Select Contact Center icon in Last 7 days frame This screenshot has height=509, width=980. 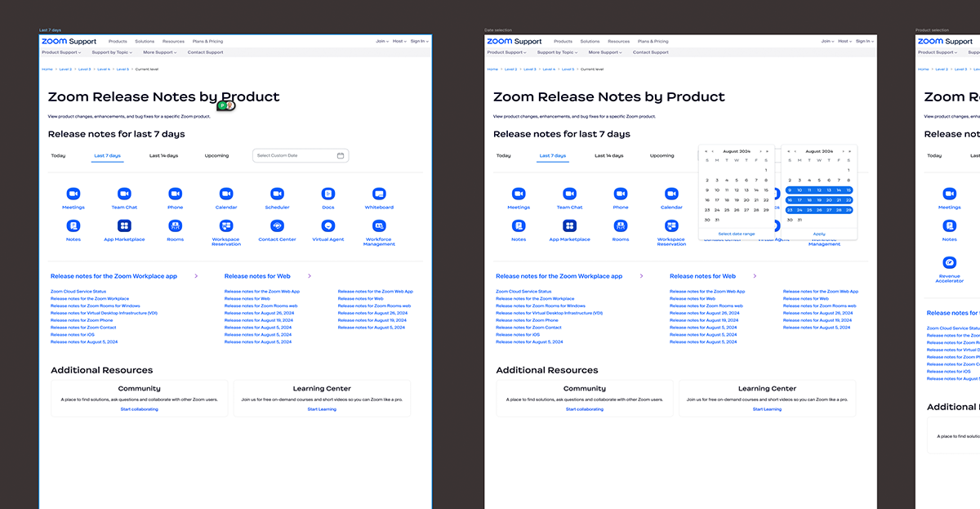[x=277, y=225]
